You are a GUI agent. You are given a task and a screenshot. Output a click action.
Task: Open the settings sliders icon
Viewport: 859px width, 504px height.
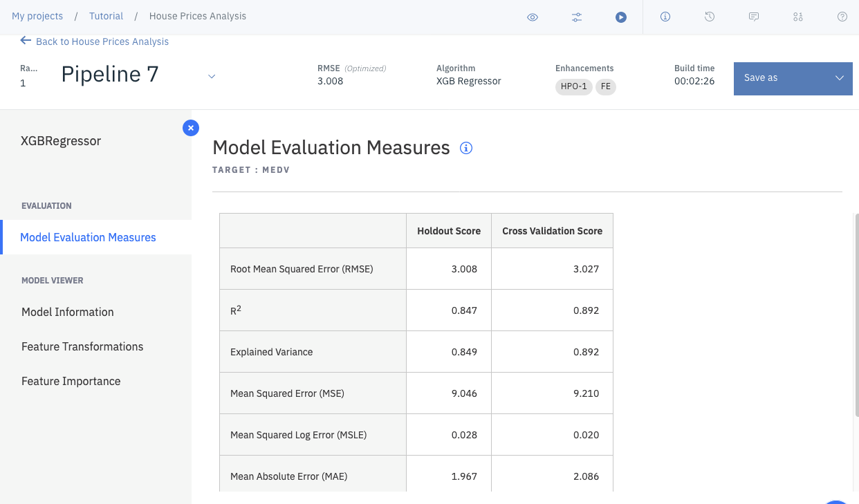tap(577, 17)
